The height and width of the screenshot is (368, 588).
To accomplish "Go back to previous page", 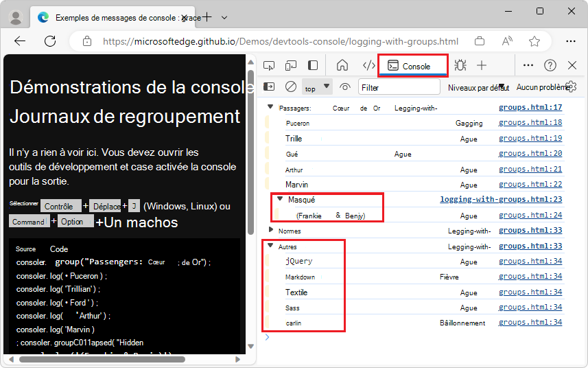I will 20,41.
